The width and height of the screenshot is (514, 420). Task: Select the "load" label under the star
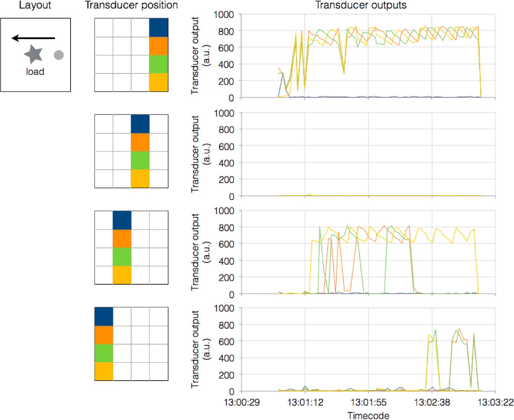click(35, 72)
